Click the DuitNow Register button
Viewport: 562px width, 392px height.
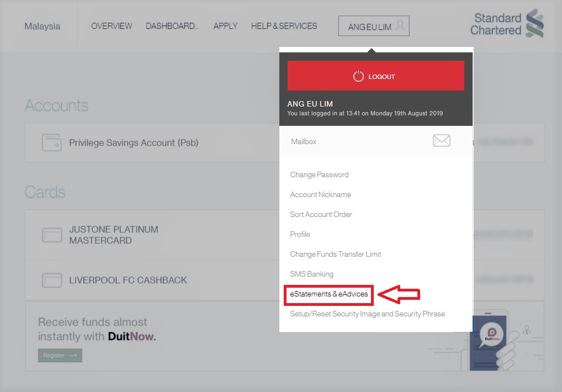click(x=60, y=356)
